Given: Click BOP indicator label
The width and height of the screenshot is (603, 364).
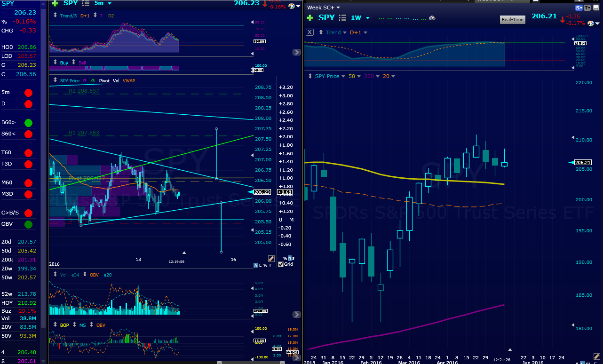Looking at the screenshot, I should pos(64,325).
